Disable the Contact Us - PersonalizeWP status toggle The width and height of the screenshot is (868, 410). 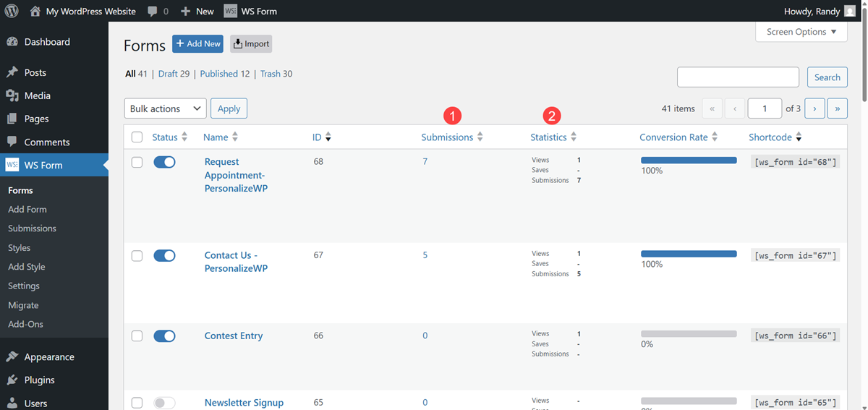tap(164, 256)
